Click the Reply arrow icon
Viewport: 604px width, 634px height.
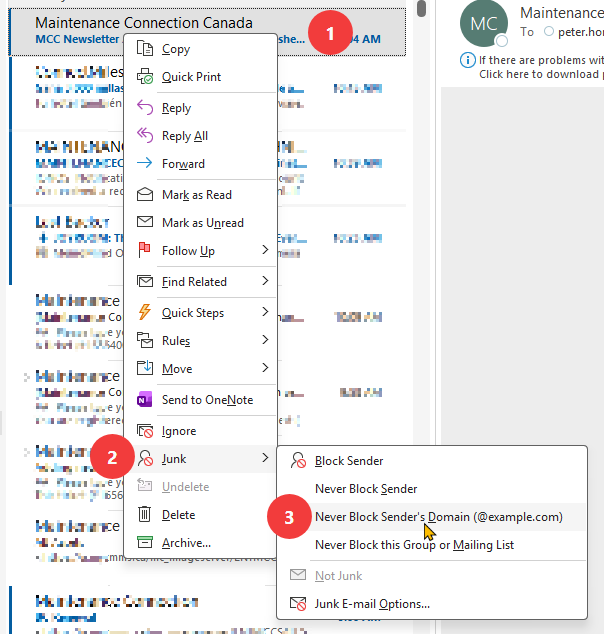pos(145,108)
